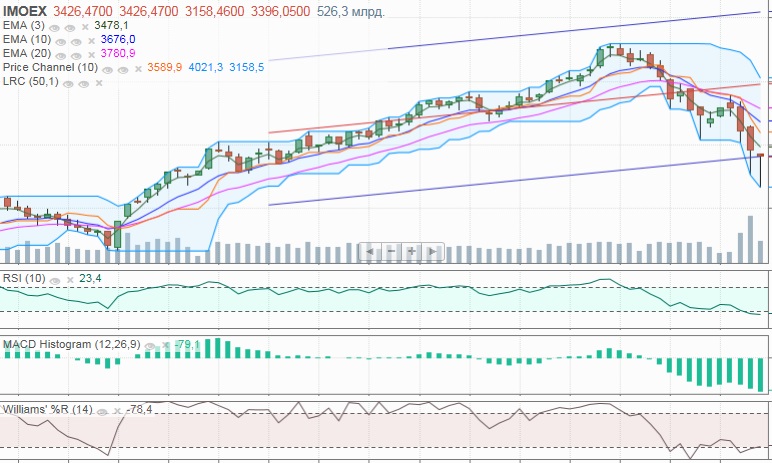Click the IMOEX ticker label
This screenshot has height=463, width=772.
click(x=25, y=11)
